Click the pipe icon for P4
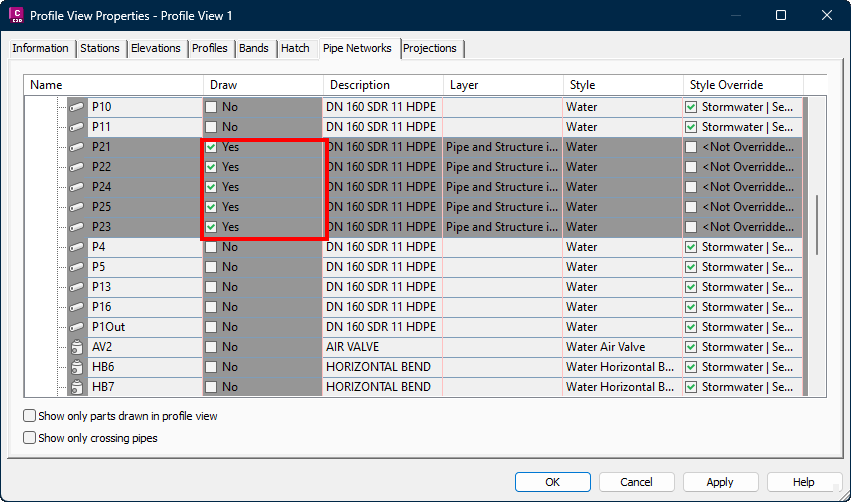Viewport: 851px width, 502px height. [x=77, y=247]
